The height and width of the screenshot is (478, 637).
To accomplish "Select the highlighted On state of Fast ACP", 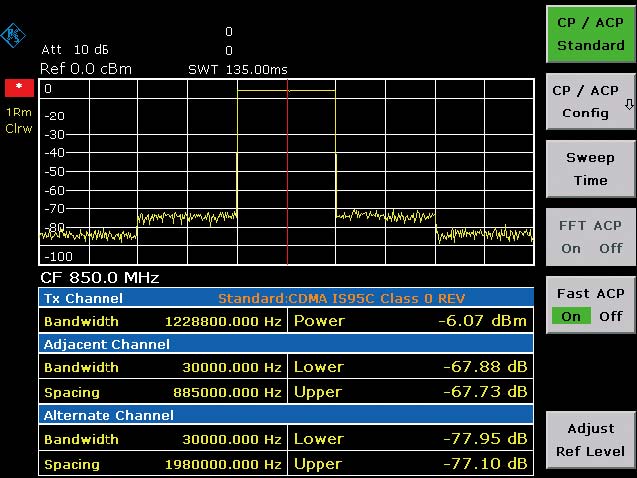I will point(571,316).
